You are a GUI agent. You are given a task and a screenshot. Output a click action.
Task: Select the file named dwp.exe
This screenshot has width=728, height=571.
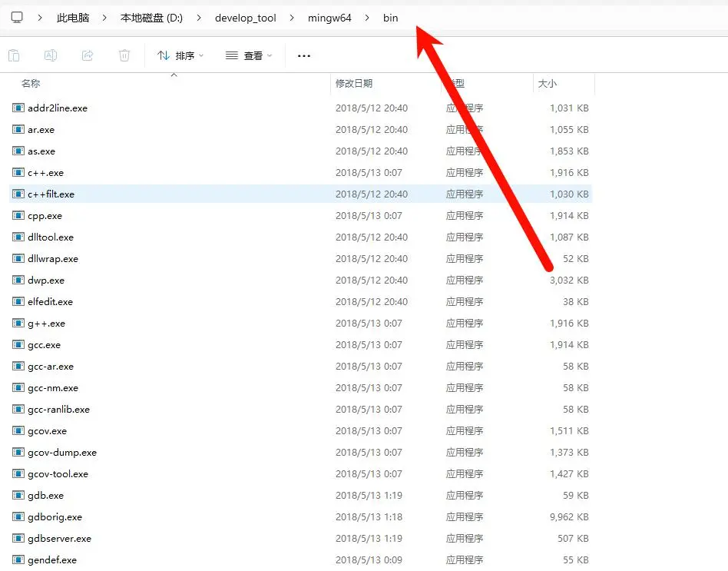click(x=46, y=281)
